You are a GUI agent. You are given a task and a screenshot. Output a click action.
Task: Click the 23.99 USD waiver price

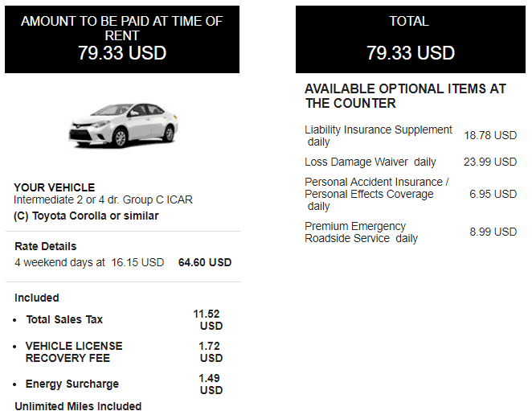[x=490, y=162]
